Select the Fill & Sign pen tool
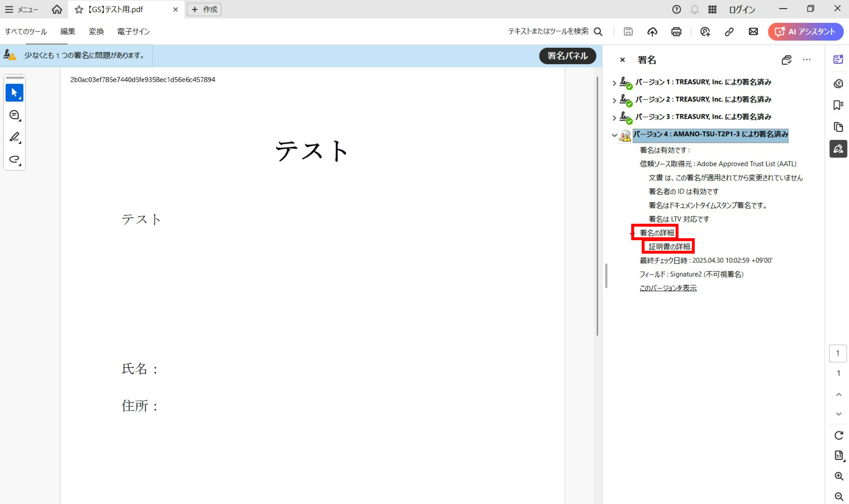Image resolution: width=849 pixels, height=504 pixels. coord(14,137)
